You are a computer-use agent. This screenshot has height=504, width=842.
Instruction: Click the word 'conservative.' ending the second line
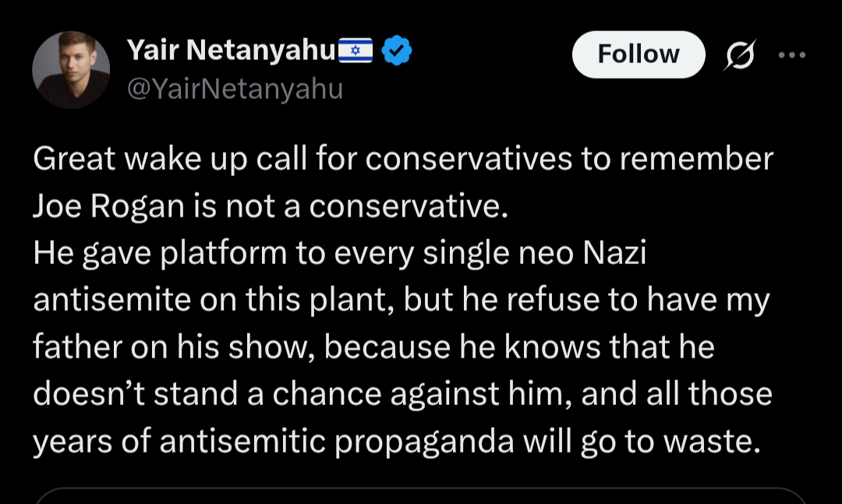point(408,207)
